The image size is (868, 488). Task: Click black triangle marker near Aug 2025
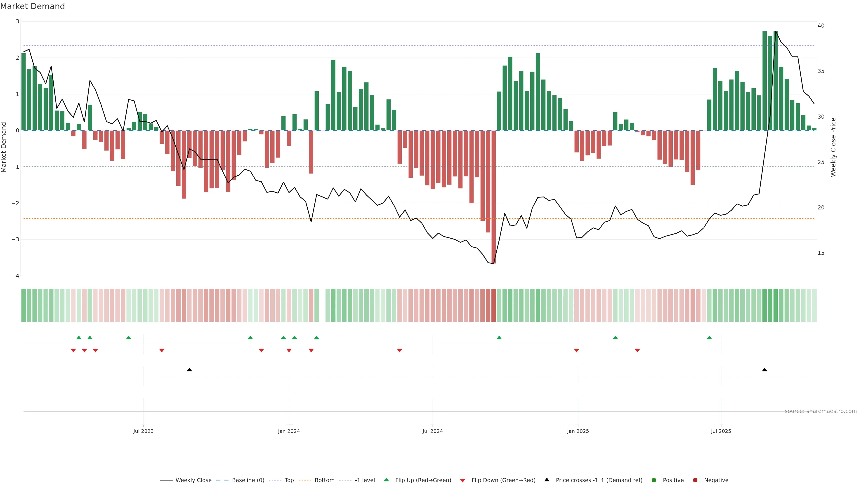coord(764,370)
